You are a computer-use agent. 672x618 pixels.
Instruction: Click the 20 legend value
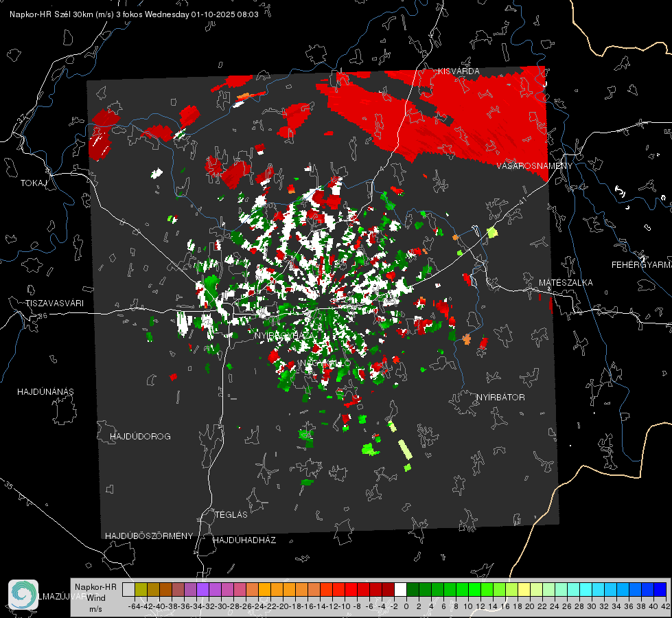pos(530,606)
